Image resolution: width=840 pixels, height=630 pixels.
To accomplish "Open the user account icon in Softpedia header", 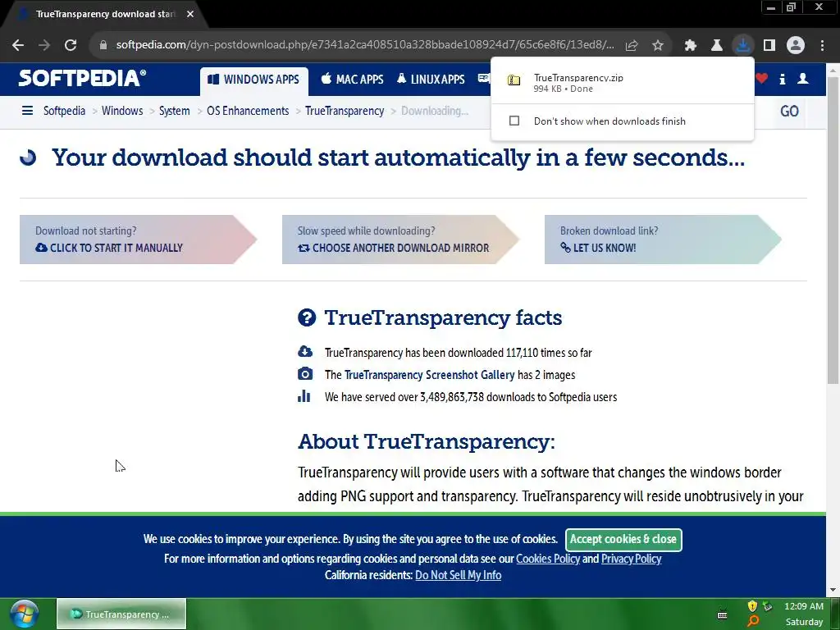I will point(803,79).
